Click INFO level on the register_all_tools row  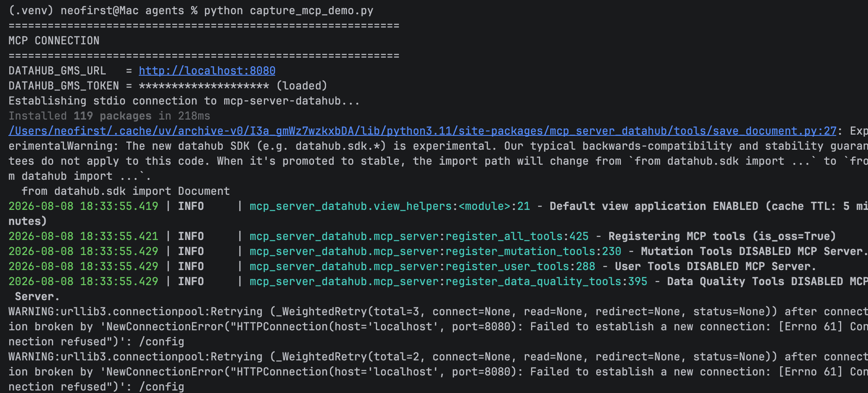point(191,236)
